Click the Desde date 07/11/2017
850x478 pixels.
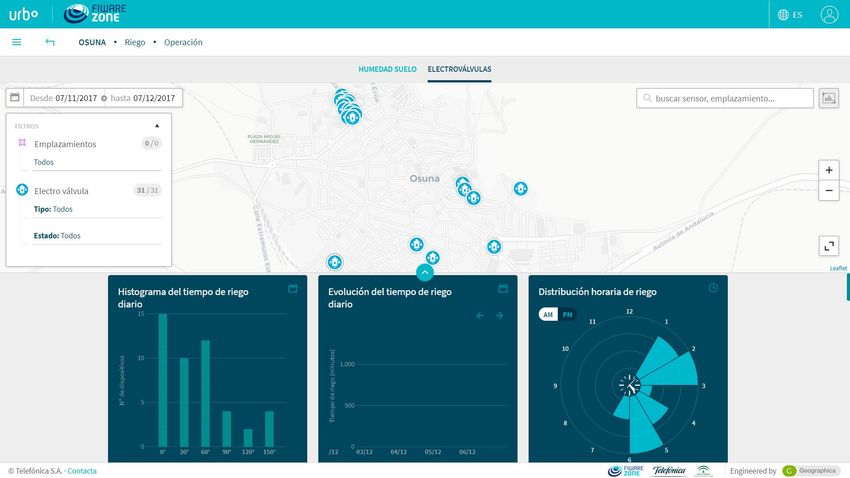coord(76,98)
